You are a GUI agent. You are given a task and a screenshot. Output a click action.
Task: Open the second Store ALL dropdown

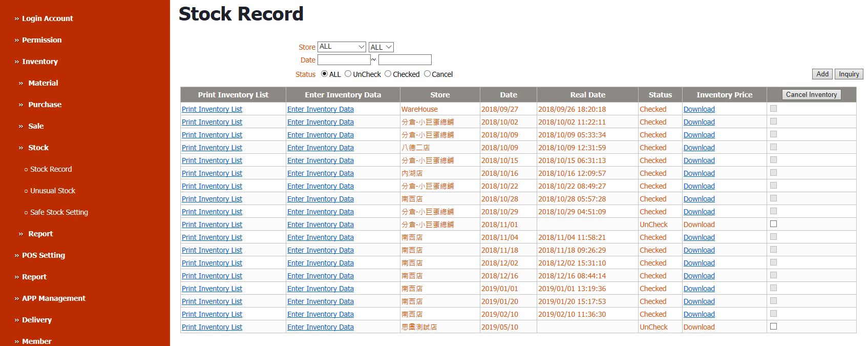click(381, 47)
